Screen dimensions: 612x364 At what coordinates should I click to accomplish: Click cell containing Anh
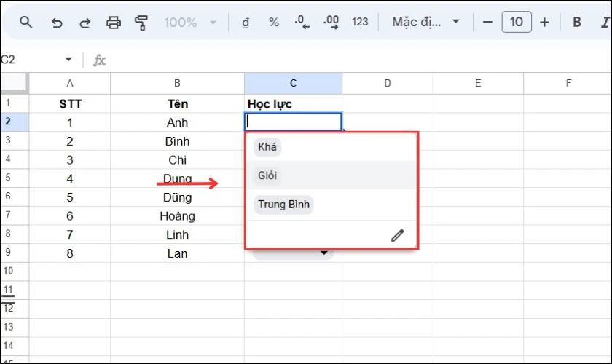coord(177,122)
